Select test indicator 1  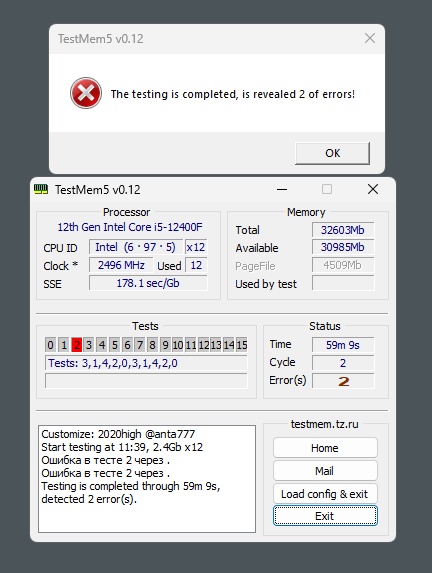64,345
